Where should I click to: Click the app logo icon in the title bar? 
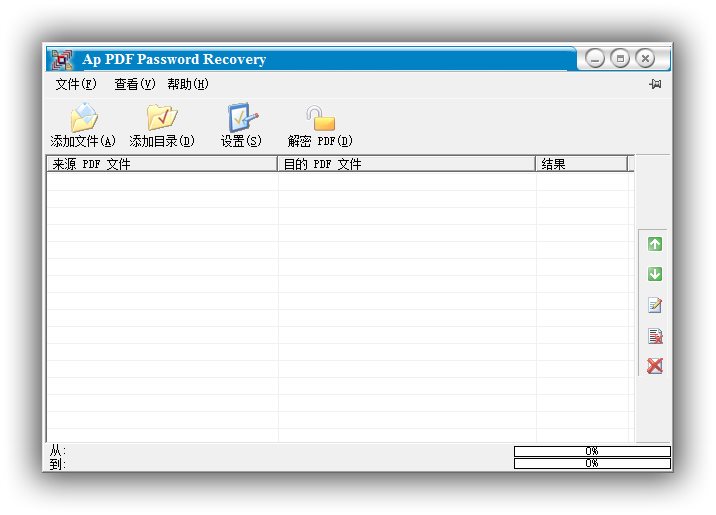62,59
